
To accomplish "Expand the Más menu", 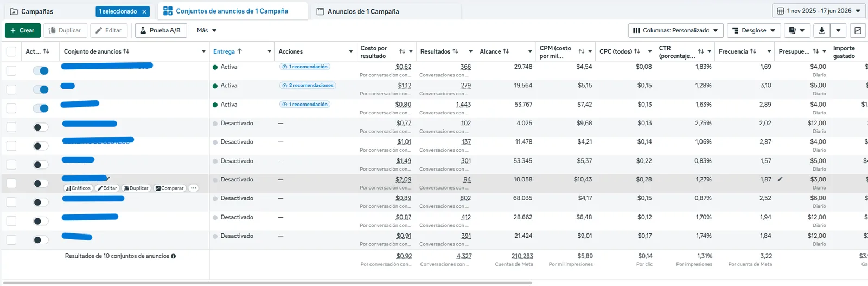I will point(207,30).
